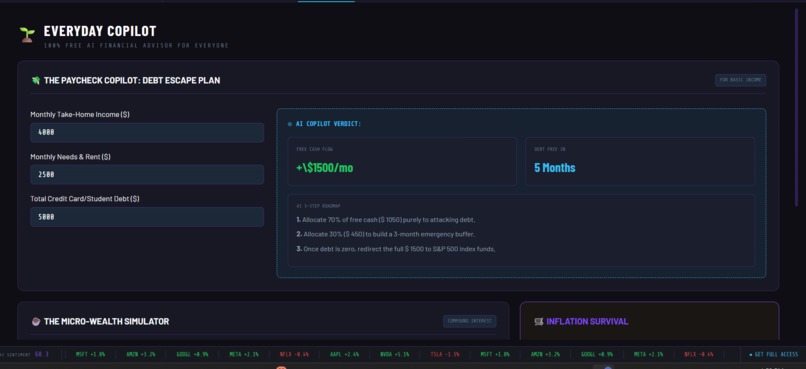
Task: Click the Micro-Wealth Simulator heading
Action: (106, 322)
